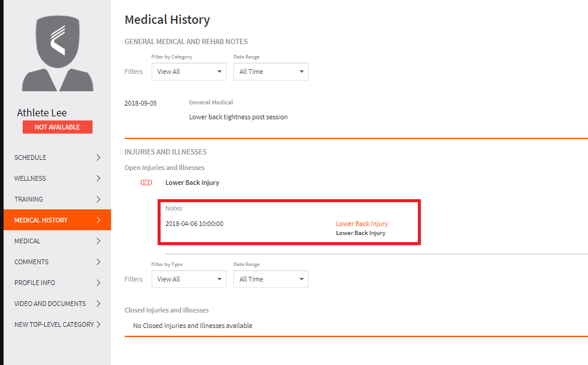
Task: Click the chevron arrow beside Wellness
Action: click(x=98, y=178)
